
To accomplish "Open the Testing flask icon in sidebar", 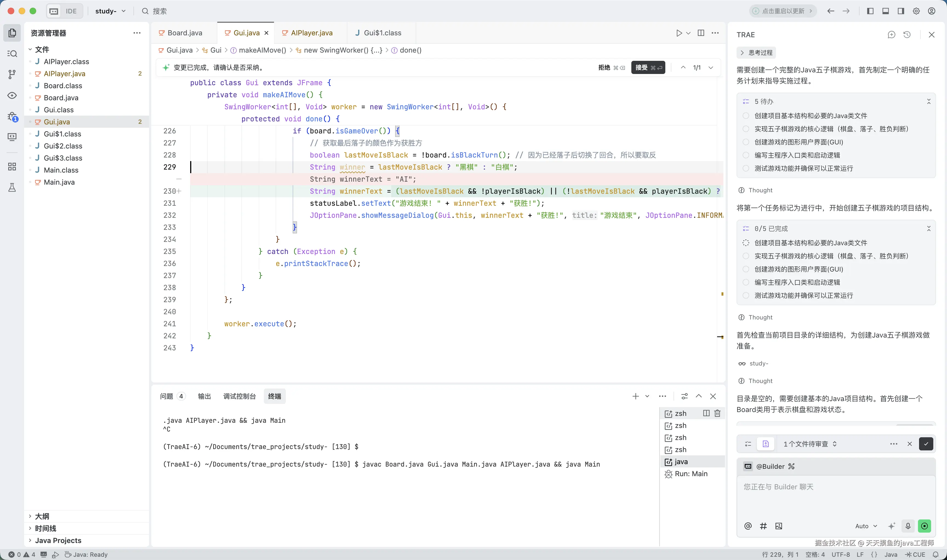I will [x=12, y=188].
